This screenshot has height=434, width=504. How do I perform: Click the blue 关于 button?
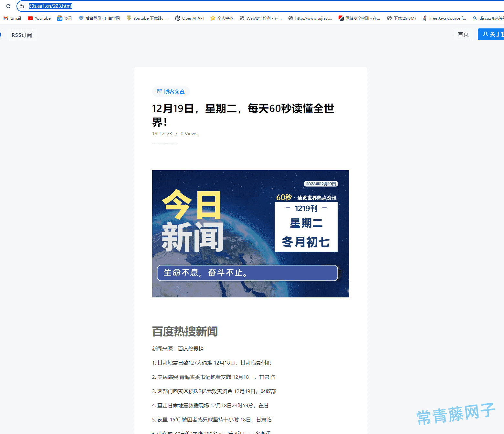coord(491,34)
